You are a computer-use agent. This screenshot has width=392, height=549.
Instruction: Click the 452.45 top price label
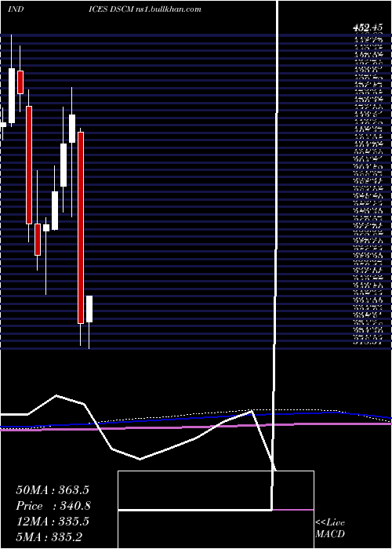click(368, 27)
